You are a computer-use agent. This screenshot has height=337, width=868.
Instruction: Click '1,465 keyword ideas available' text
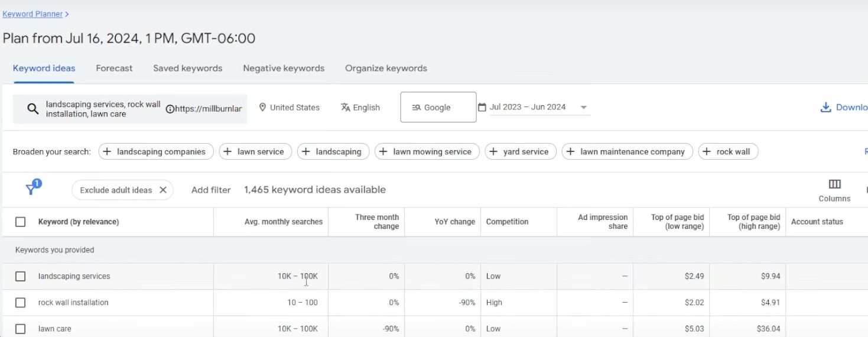[315, 190]
